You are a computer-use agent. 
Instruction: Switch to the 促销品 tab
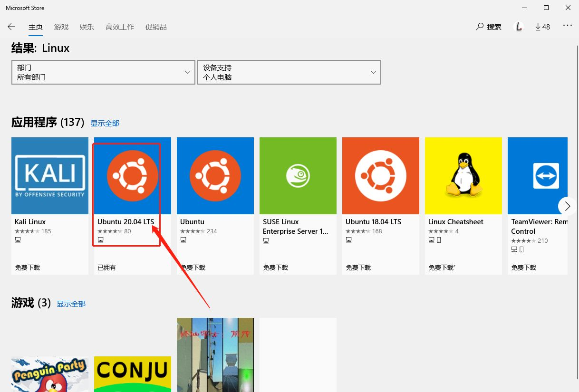156,27
